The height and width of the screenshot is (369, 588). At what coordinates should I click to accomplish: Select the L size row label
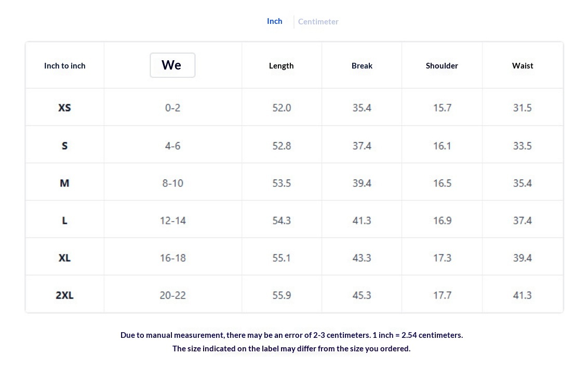[64, 221]
